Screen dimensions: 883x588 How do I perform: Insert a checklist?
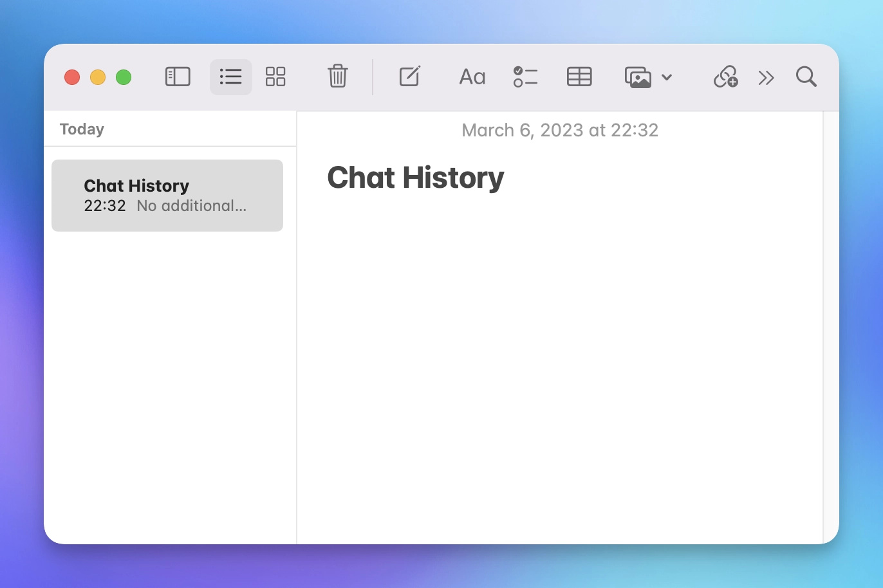click(x=525, y=77)
